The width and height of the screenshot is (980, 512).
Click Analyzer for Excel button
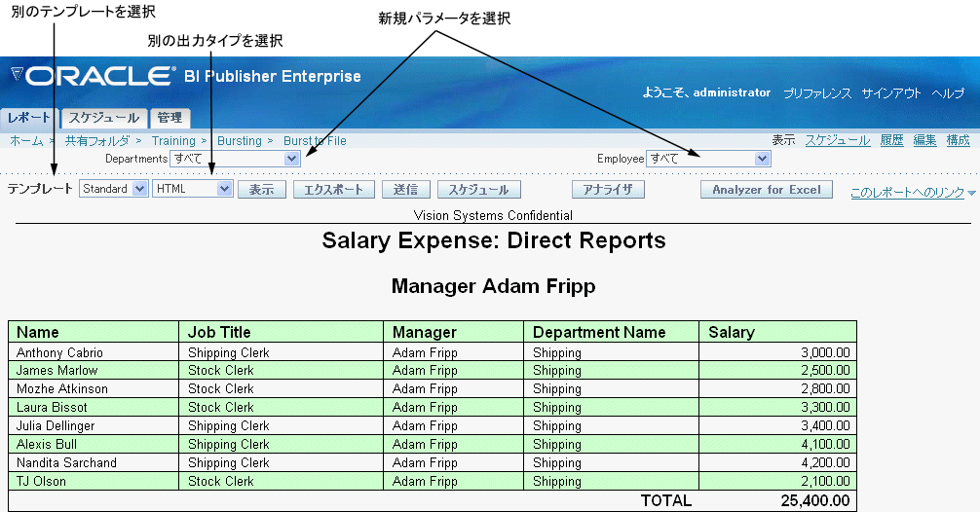tap(767, 189)
